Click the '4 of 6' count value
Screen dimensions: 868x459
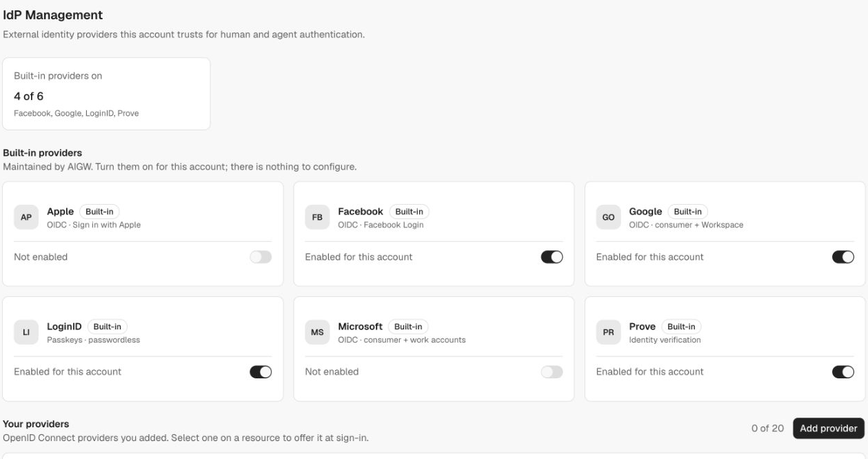(28, 96)
